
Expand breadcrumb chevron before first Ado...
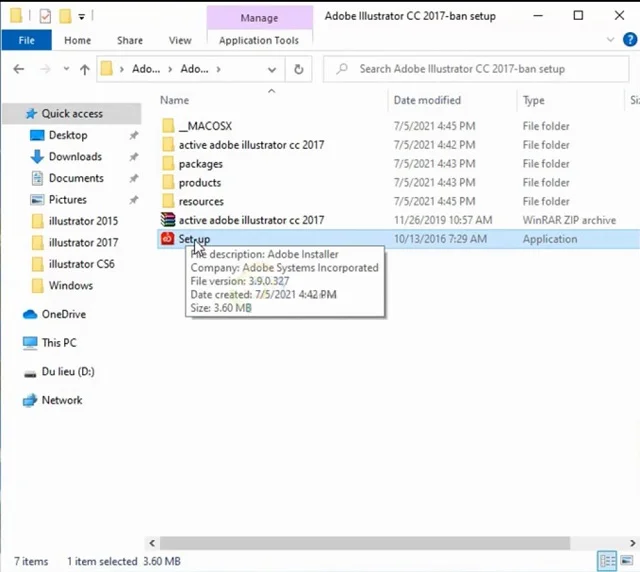tap(122, 69)
